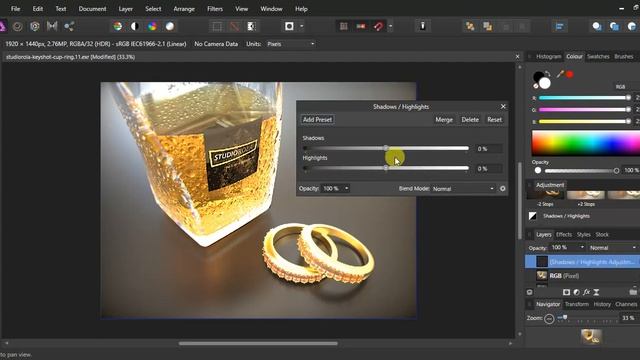Apply Auto Colours rainbow icon
The width and height of the screenshot is (640, 360).
click(x=152, y=27)
